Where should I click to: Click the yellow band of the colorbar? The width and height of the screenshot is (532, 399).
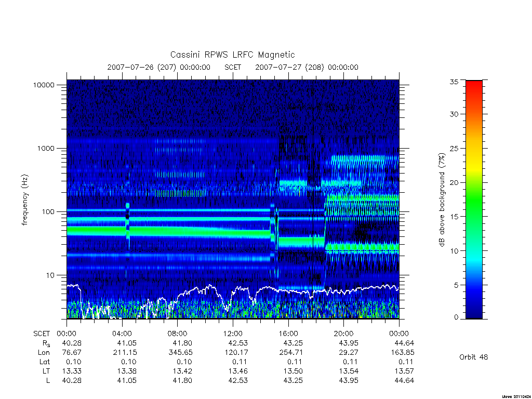[x=474, y=166]
